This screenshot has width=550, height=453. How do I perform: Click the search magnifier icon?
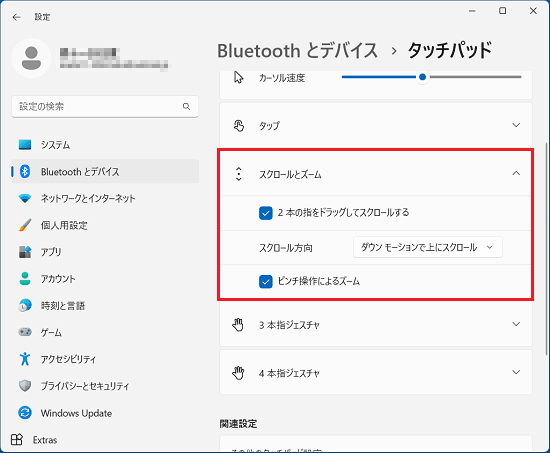186,106
